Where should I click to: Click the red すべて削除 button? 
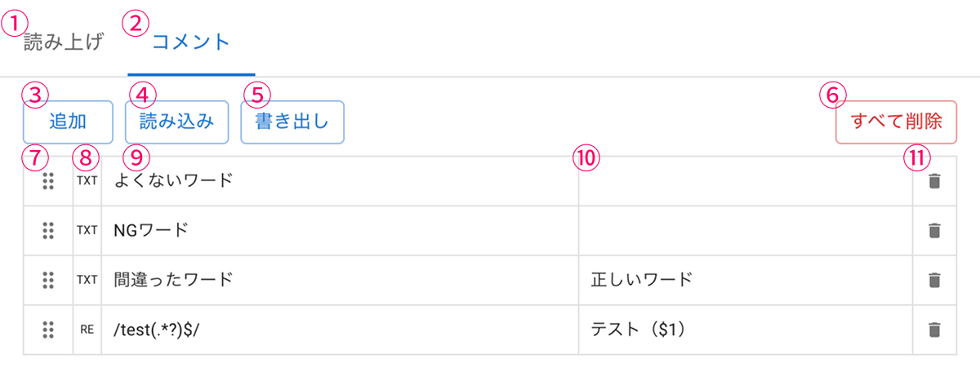coord(896,122)
